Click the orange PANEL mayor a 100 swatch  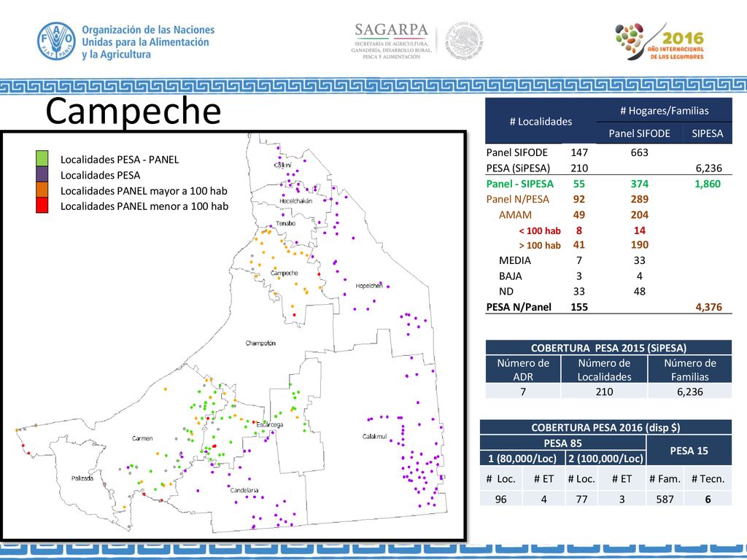tap(42, 190)
